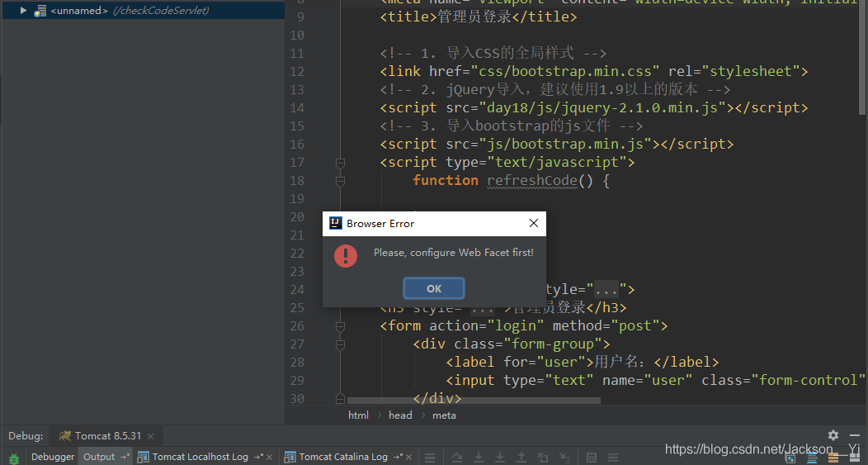Close the Tomcat 8.5.31 debug tab

[150, 436]
